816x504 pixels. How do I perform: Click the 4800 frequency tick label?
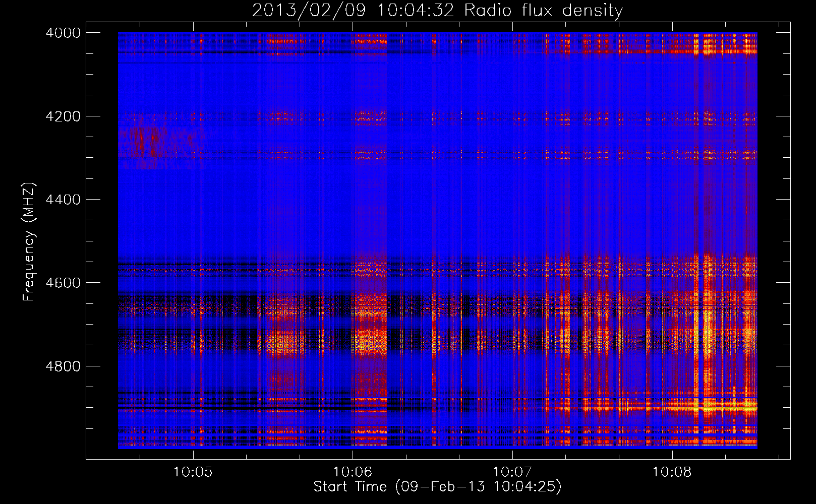tap(63, 366)
